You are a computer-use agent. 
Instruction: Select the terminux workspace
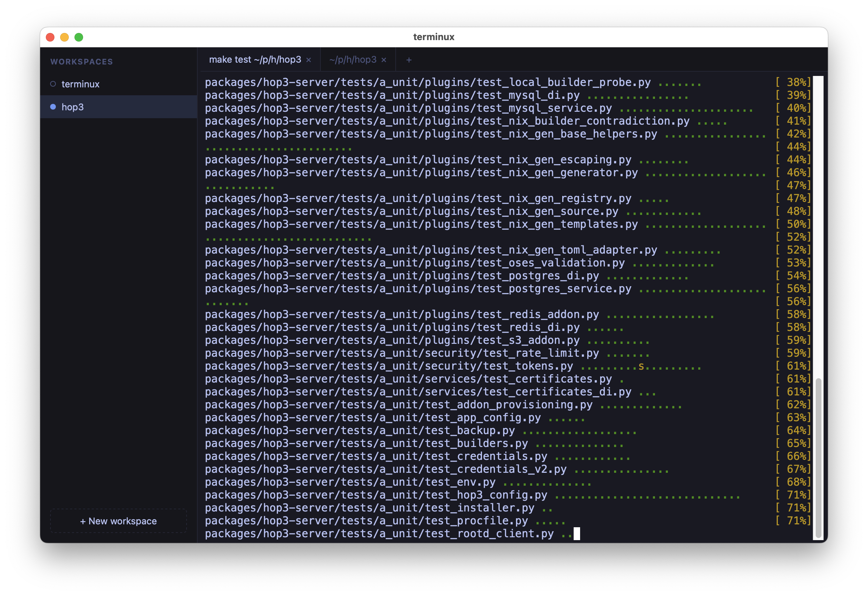pos(119,84)
